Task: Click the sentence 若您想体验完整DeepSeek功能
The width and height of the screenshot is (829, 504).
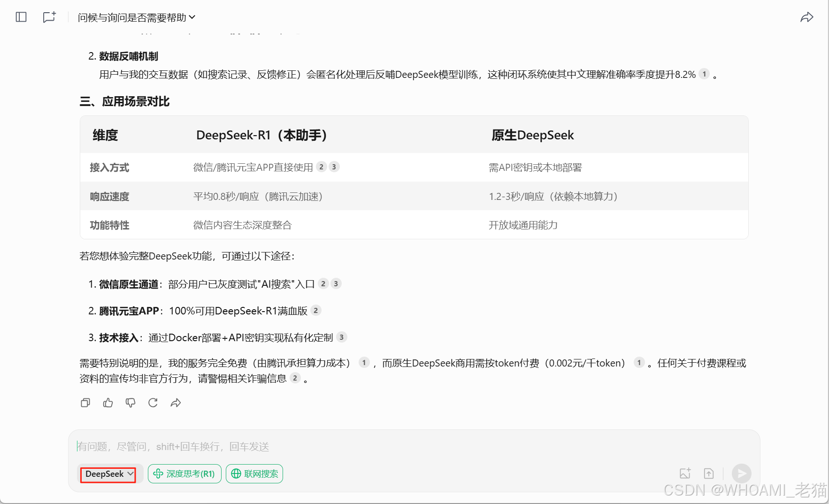Action: [x=187, y=256]
